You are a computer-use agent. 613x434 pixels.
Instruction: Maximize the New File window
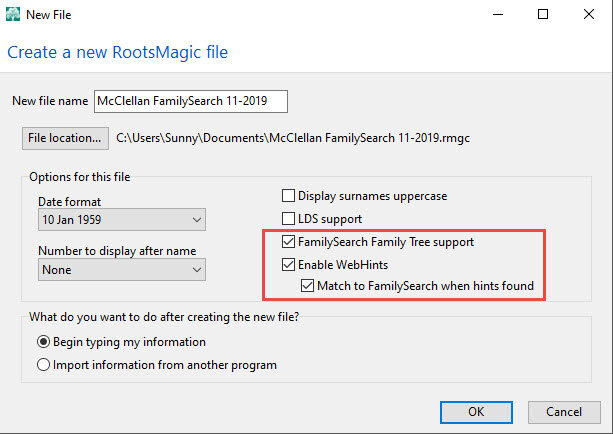[543, 14]
